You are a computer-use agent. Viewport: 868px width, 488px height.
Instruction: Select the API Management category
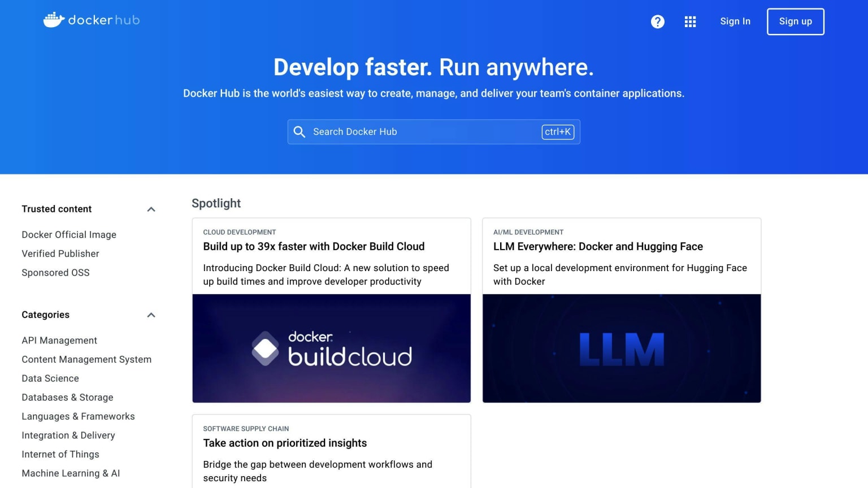[59, 341]
